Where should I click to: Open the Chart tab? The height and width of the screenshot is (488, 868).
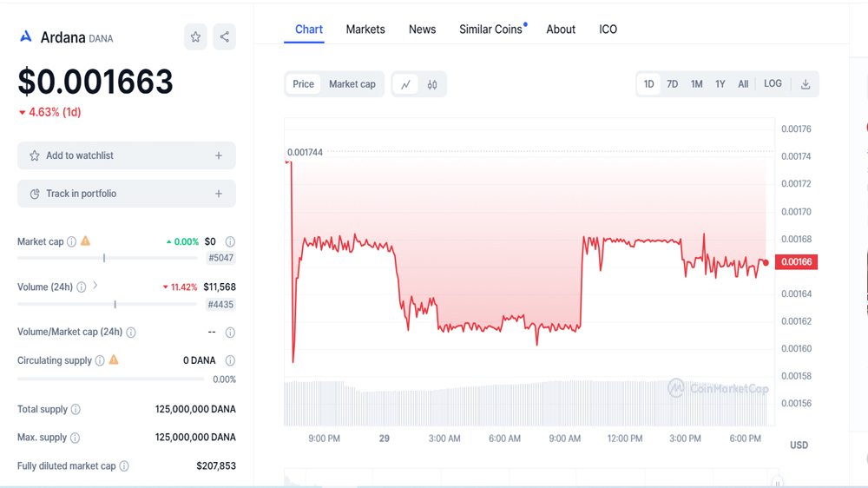[309, 30]
